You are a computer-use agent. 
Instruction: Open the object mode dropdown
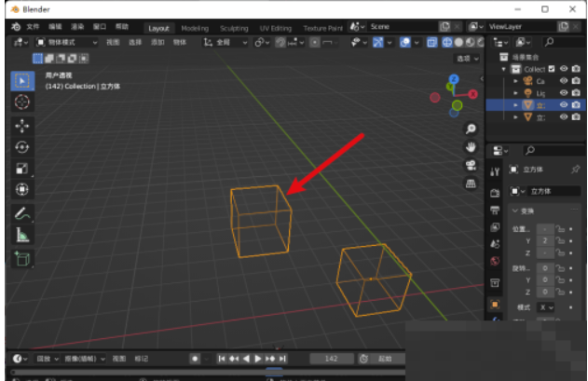[67, 42]
